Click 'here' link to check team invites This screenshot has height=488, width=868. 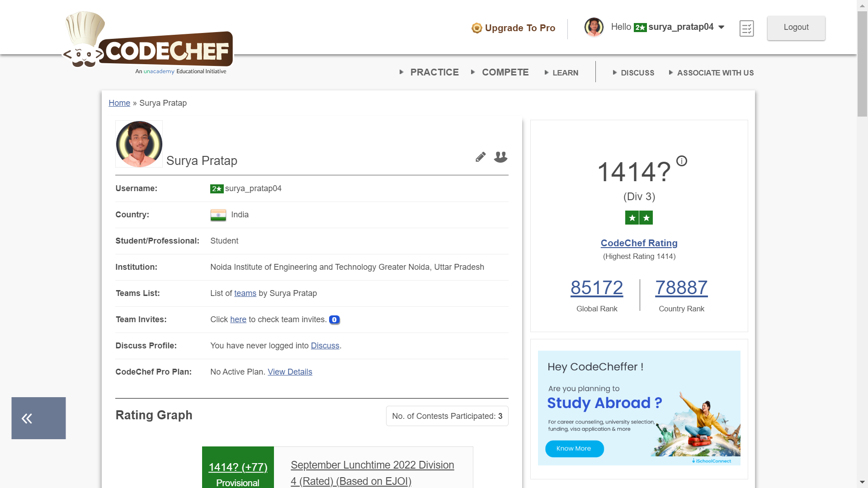click(238, 319)
